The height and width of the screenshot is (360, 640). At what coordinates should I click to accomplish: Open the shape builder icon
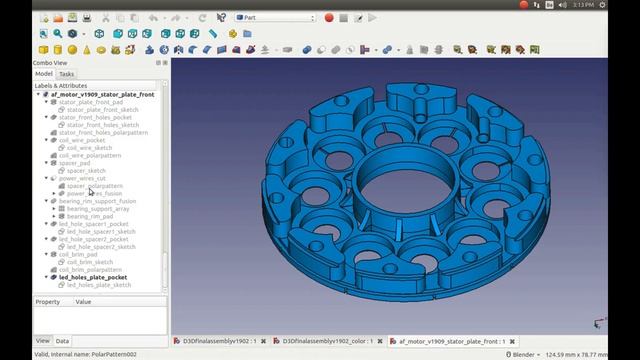click(130, 50)
